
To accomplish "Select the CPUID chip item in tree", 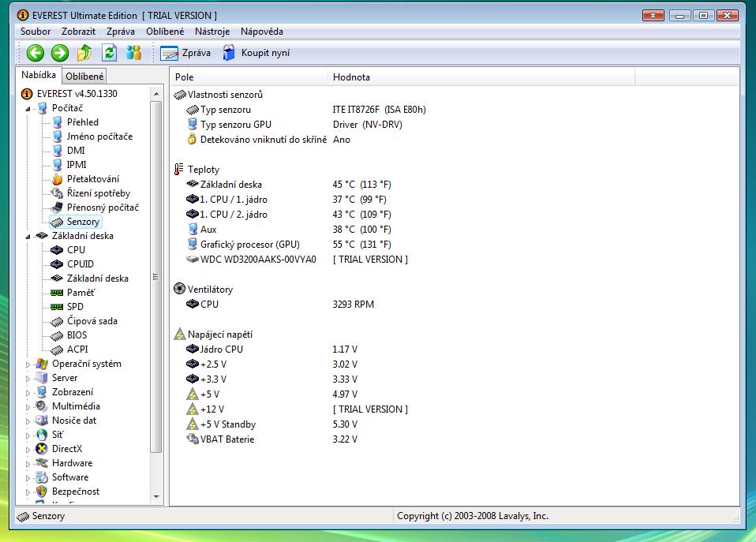I will pyautogui.click(x=80, y=264).
